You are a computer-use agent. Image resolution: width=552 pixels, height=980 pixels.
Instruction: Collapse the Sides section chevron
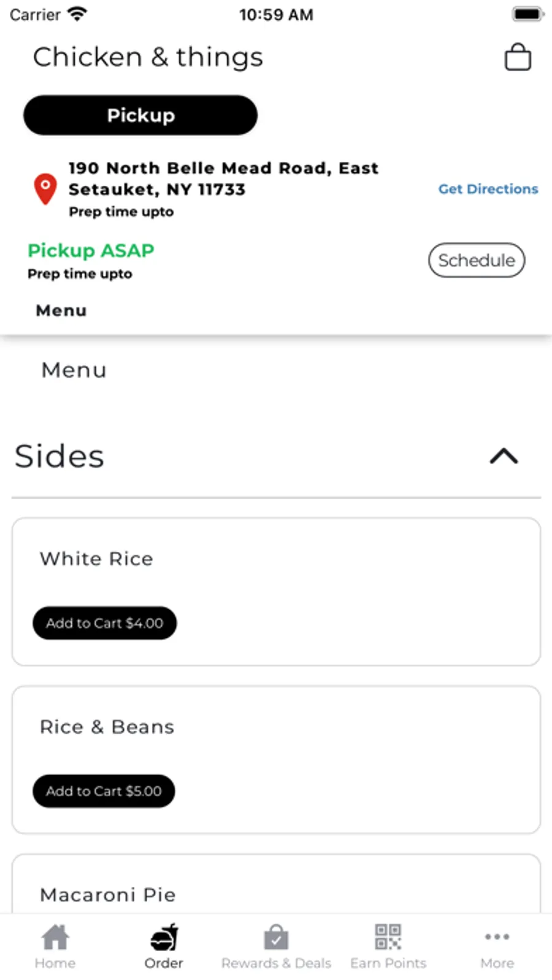click(504, 456)
